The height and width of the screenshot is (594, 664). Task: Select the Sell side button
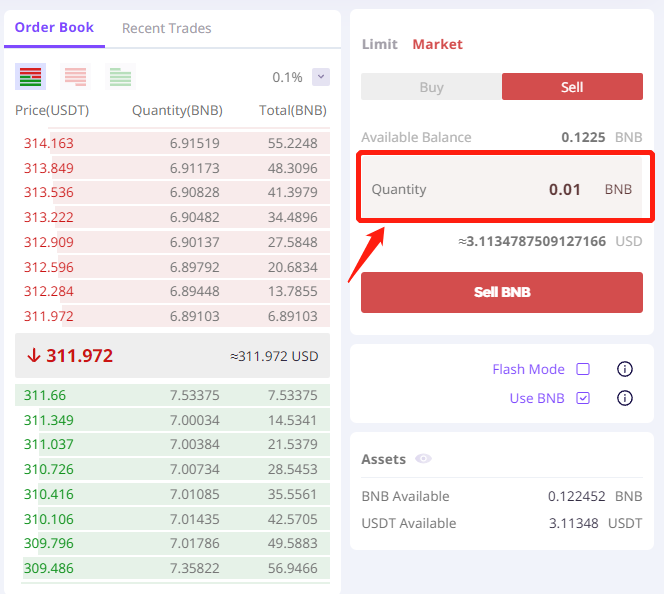click(x=572, y=87)
